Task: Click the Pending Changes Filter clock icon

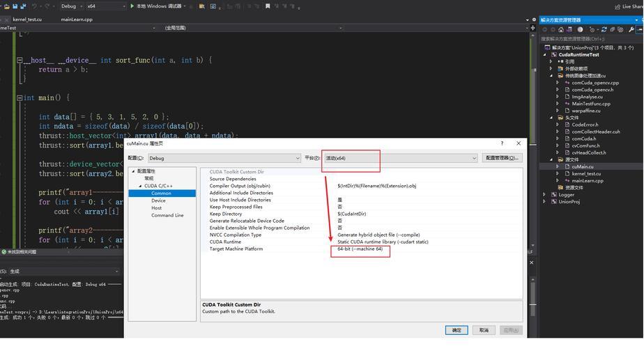Action: click(592, 29)
